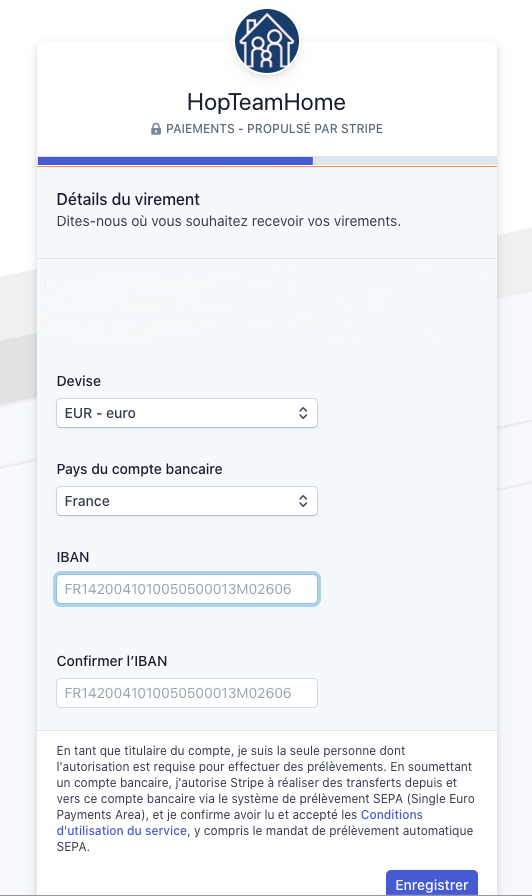Select the Confirmer l'IBAN input field
The width and height of the screenshot is (532, 896).
point(187,693)
